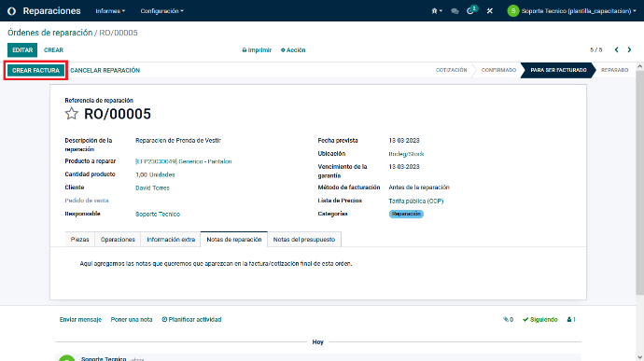
Task: Select the COTIZACIÓN status stage
Action: pos(451,70)
